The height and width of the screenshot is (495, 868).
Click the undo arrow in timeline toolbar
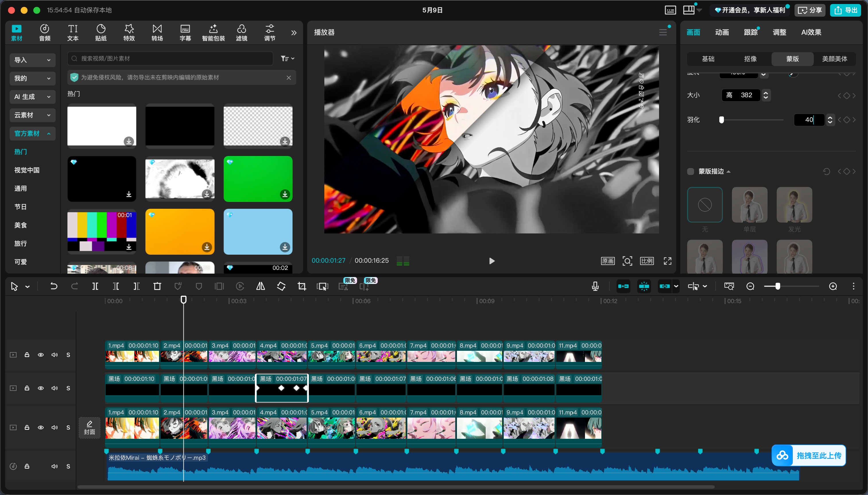(54, 286)
